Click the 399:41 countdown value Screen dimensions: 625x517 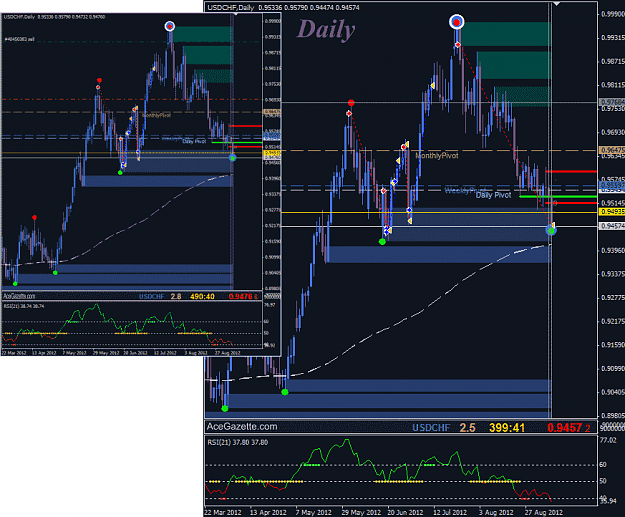coord(507,428)
